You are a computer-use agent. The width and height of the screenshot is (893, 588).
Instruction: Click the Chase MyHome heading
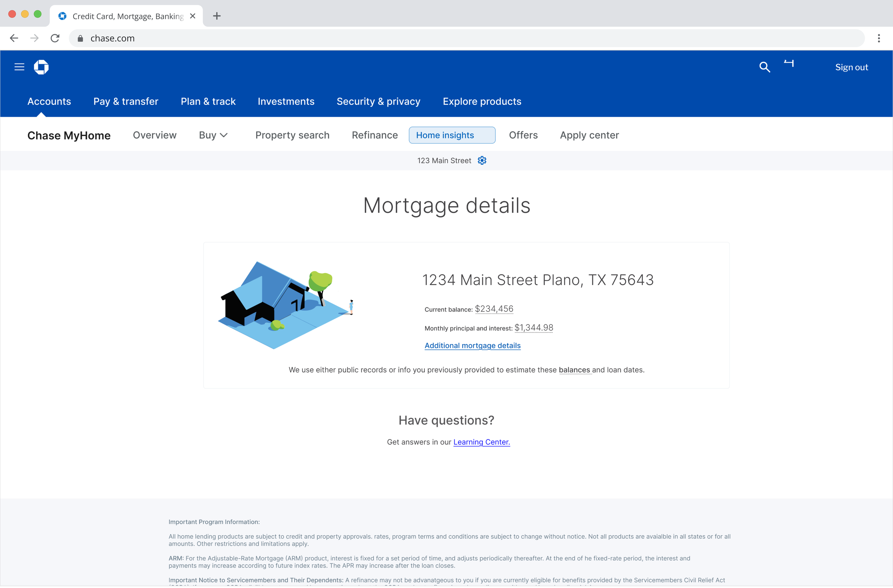click(69, 135)
